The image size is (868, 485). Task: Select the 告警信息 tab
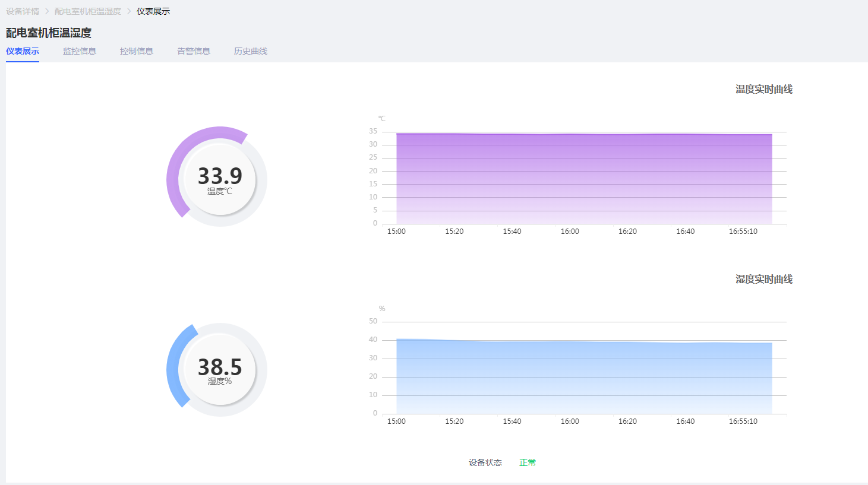(x=194, y=51)
